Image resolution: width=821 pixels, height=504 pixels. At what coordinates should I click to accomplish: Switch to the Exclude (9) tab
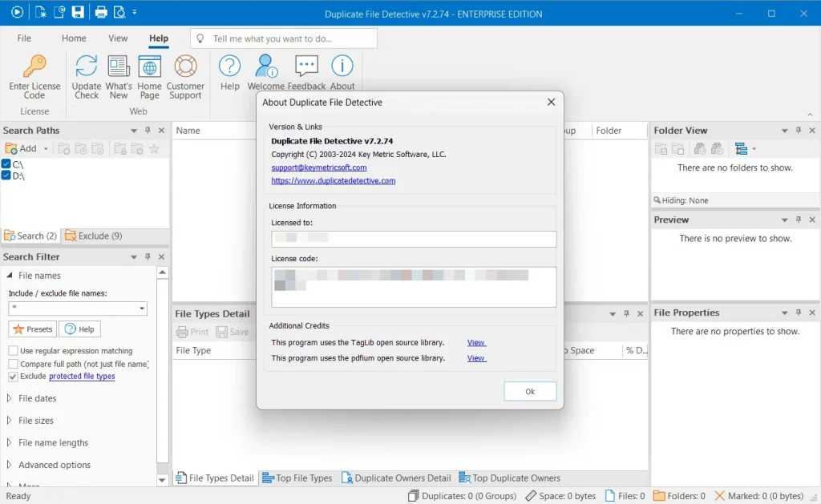coord(94,236)
